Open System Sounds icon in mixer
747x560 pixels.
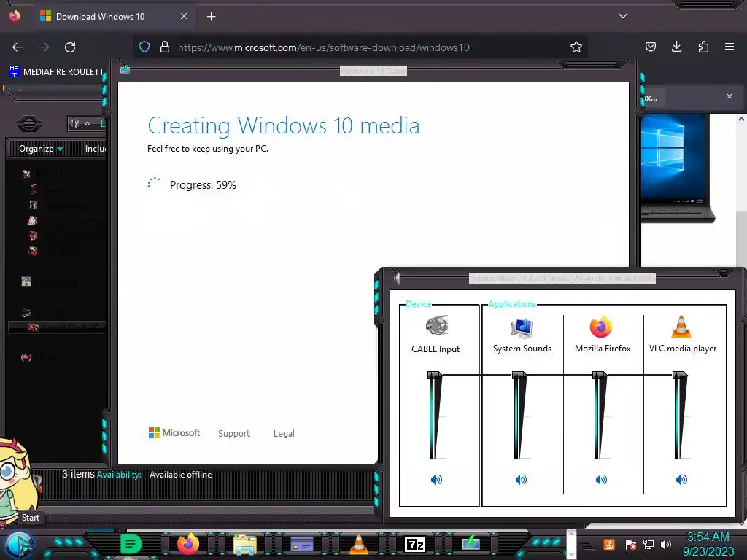click(522, 327)
